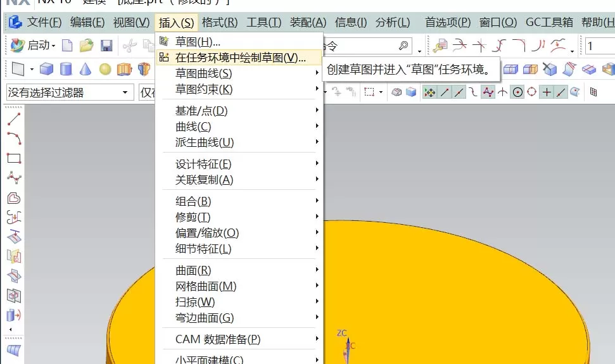The image size is (615, 364).
Task: Toggle the arc center snap point option
Action: click(x=517, y=92)
